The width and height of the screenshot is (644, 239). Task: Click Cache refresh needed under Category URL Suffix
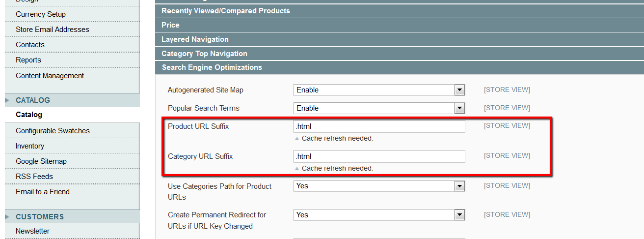337,169
